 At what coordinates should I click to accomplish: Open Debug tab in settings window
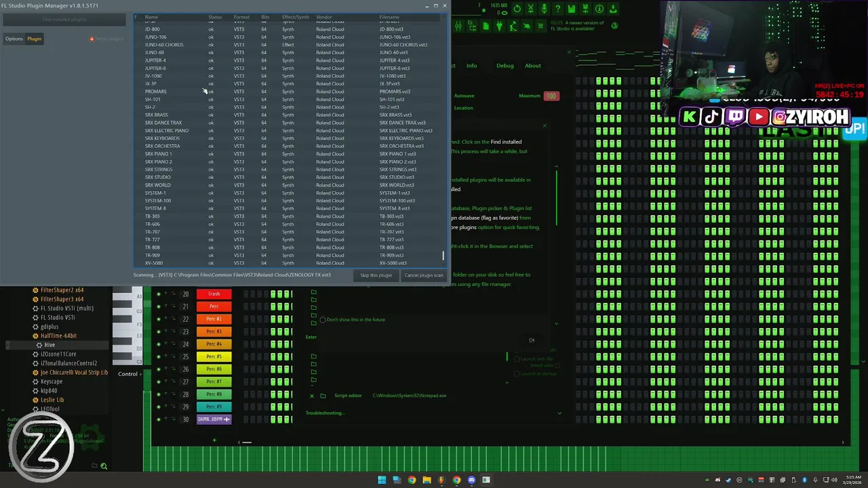(x=505, y=66)
